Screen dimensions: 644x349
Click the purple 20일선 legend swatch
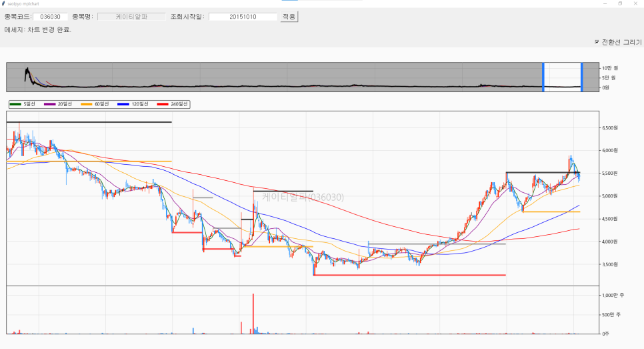50,104
